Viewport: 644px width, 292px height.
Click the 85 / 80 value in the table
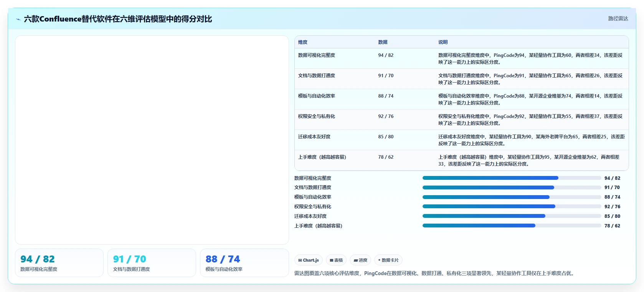pos(386,137)
